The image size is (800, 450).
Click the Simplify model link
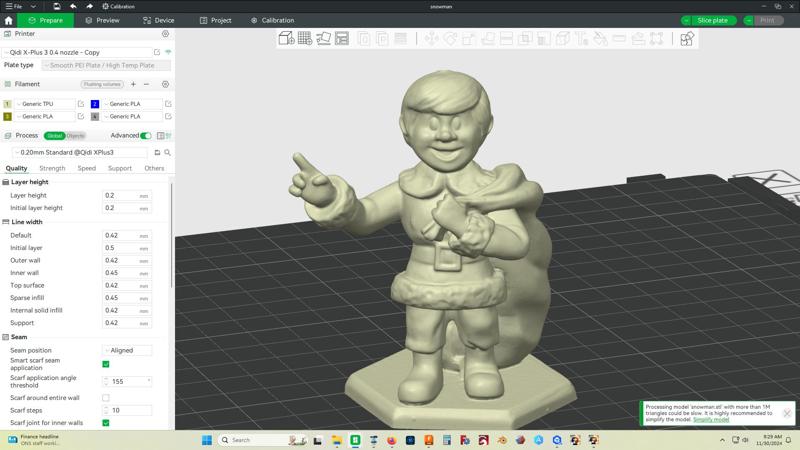coord(711,419)
